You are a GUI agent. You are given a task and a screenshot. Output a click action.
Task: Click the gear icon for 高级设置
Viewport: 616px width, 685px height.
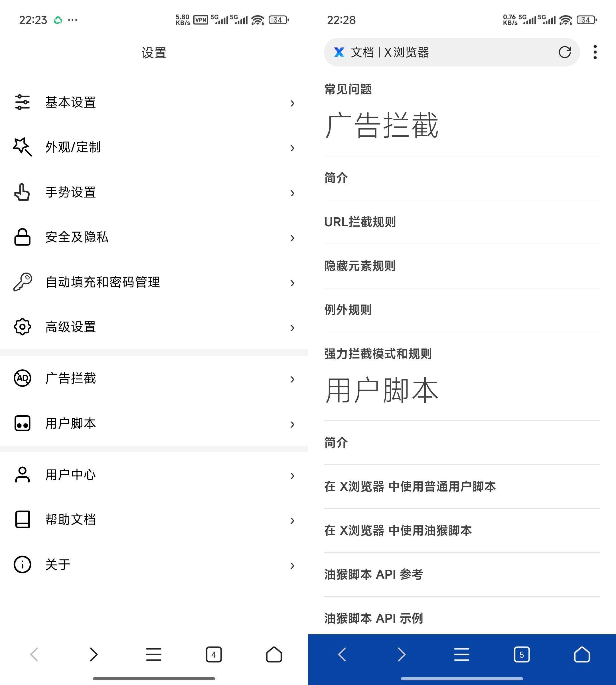pyautogui.click(x=22, y=327)
